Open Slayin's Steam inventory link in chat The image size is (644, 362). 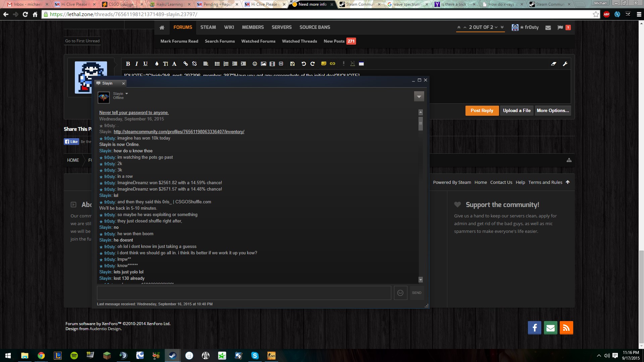179,132
